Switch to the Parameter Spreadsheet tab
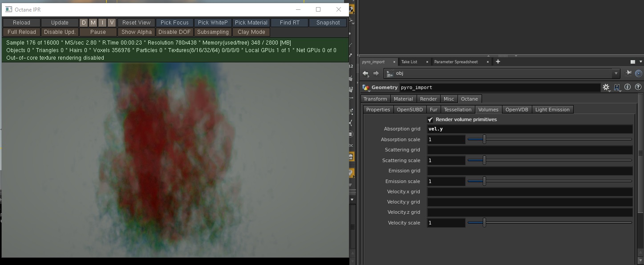Viewport: 644px width, 265px height. click(x=456, y=62)
